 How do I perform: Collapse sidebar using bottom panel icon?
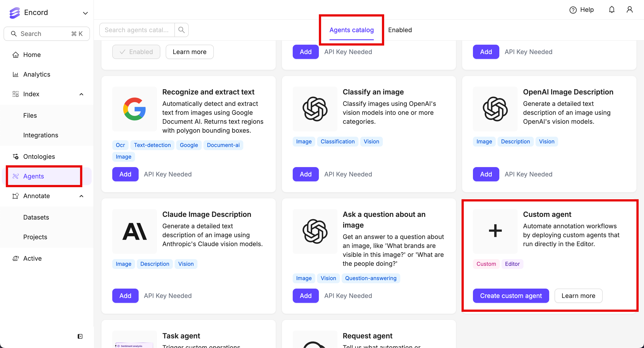tap(80, 336)
